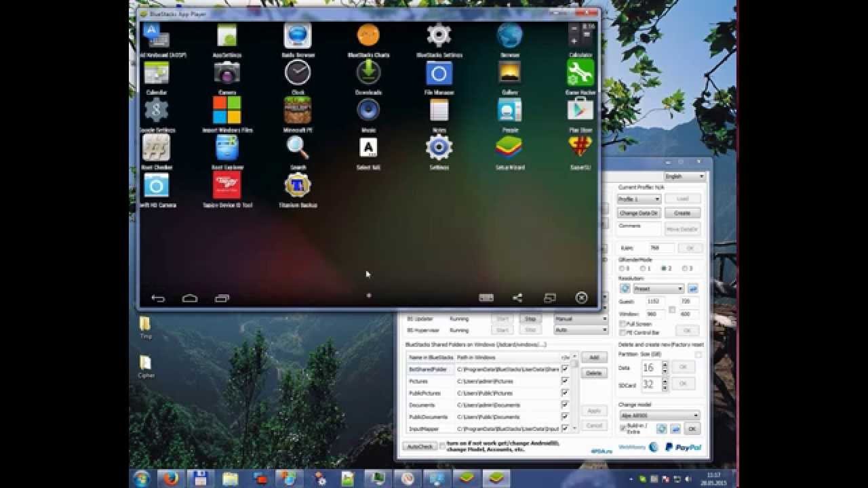Open Android Settings blue gear app
Screen dimensions: 868x488
[x=439, y=147]
